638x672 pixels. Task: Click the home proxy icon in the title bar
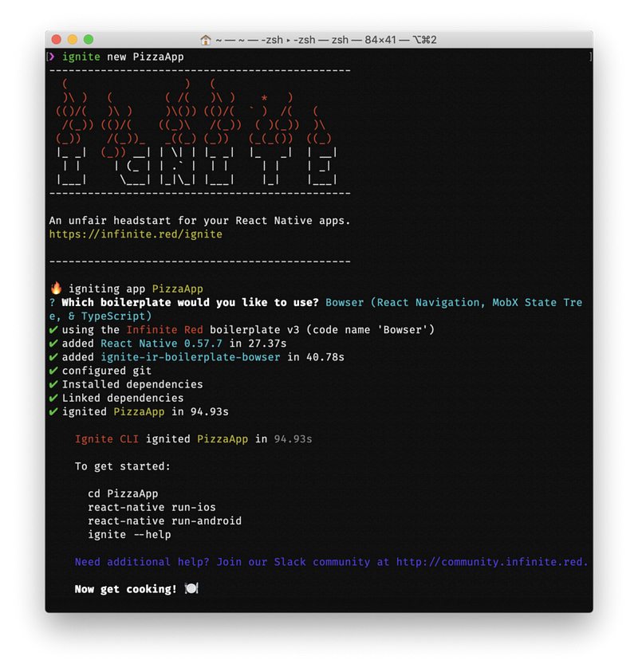204,38
